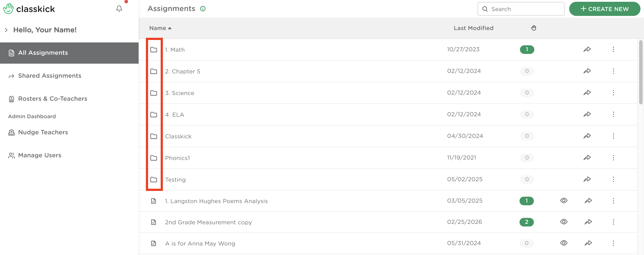644x255 pixels.
Task: Open the Testing folder icon
Action: [x=154, y=179]
